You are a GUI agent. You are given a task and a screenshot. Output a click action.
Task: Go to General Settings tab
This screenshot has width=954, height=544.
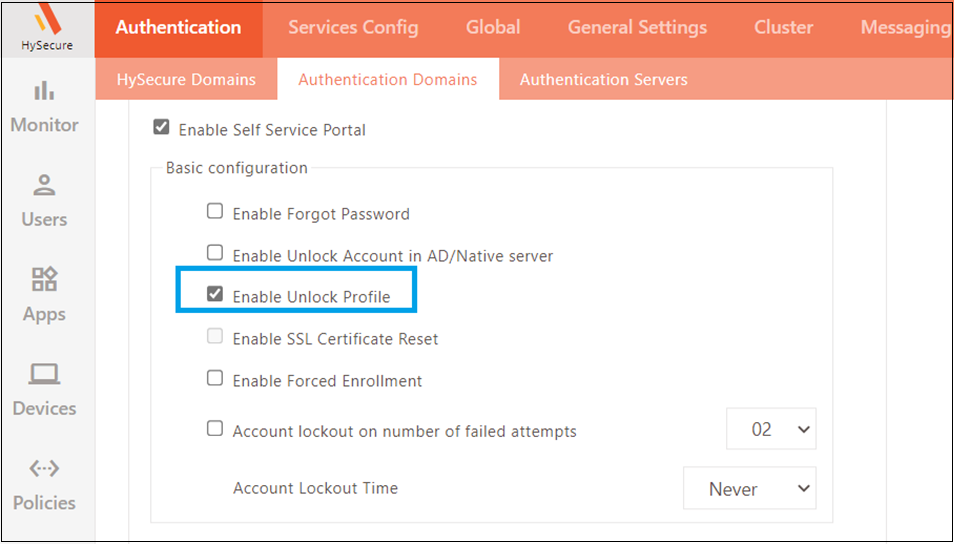(637, 27)
